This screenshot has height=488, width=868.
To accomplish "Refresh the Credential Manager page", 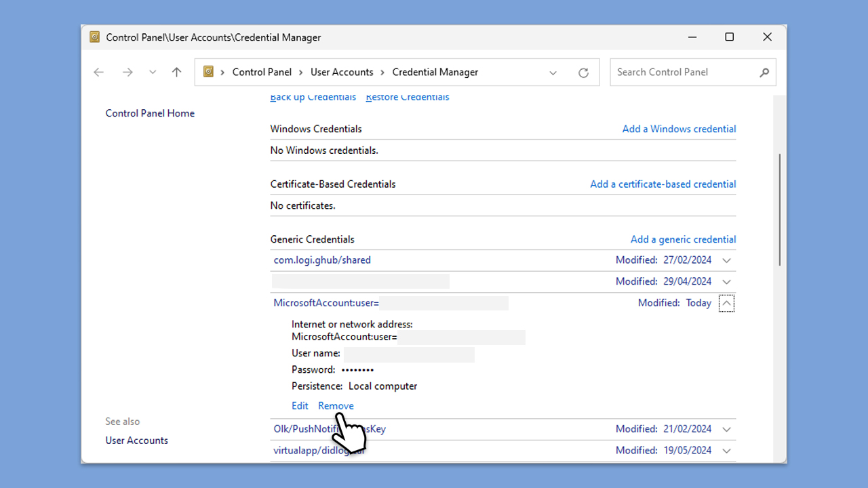I will coord(583,73).
